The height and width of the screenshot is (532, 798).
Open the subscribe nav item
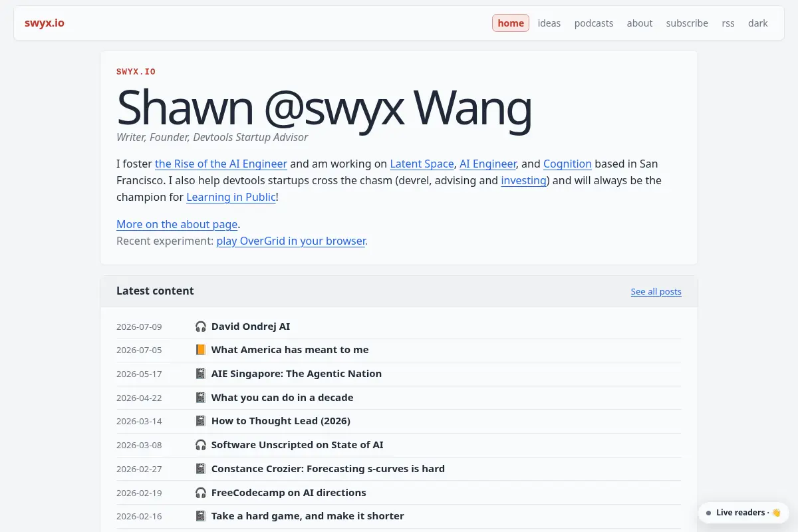[x=687, y=23]
